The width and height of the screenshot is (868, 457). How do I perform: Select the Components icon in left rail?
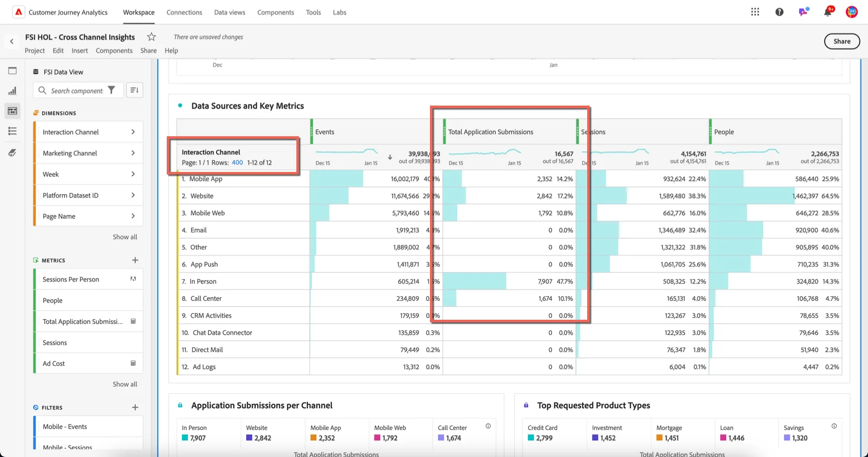coord(13,111)
